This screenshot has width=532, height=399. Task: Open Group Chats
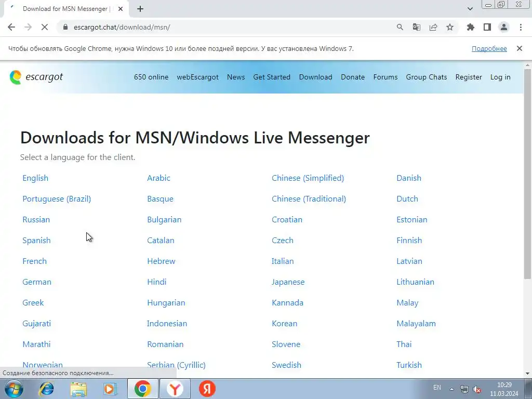pyautogui.click(x=427, y=77)
